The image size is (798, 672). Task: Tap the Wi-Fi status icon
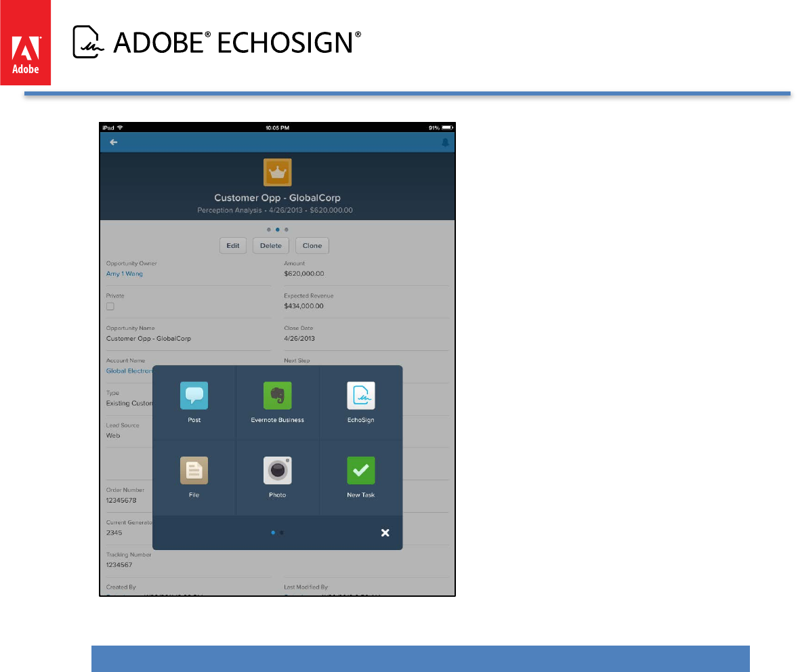pos(120,127)
